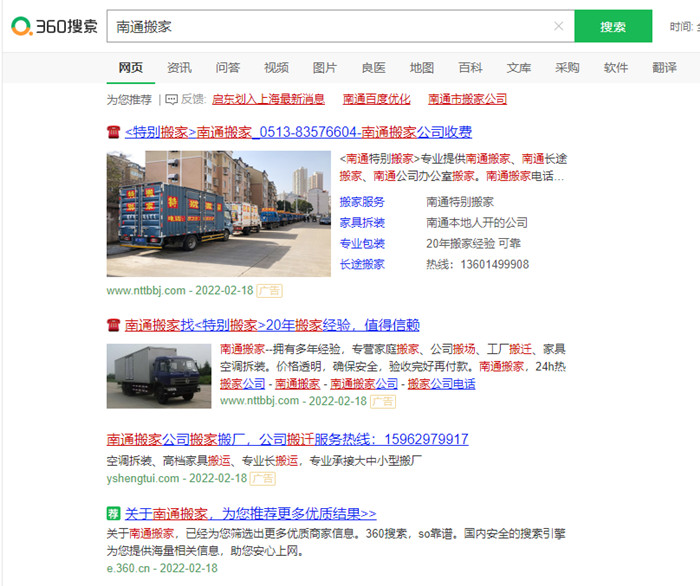Click red phone icon beside 20年搬家经验 result
Screen dimensions: 700x586
(x=113, y=325)
